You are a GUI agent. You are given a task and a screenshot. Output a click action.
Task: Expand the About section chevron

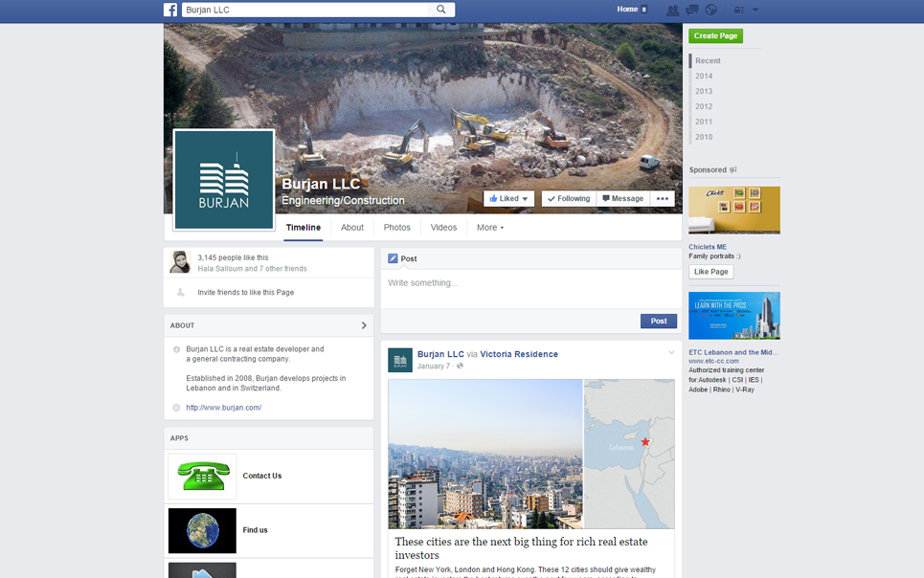click(364, 325)
